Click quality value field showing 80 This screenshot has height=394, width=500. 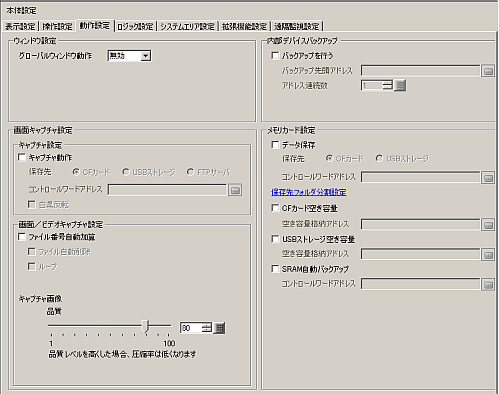click(x=191, y=328)
